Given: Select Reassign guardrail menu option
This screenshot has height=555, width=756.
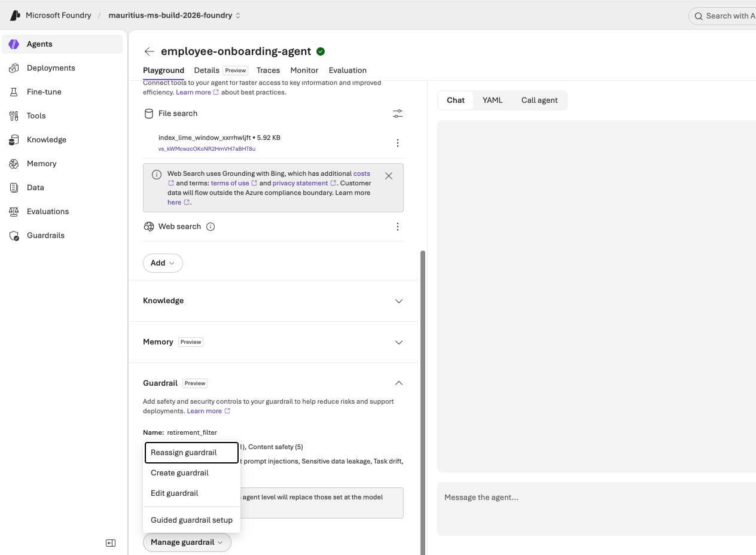Looking at the screenshot, I should pos(191,453).
